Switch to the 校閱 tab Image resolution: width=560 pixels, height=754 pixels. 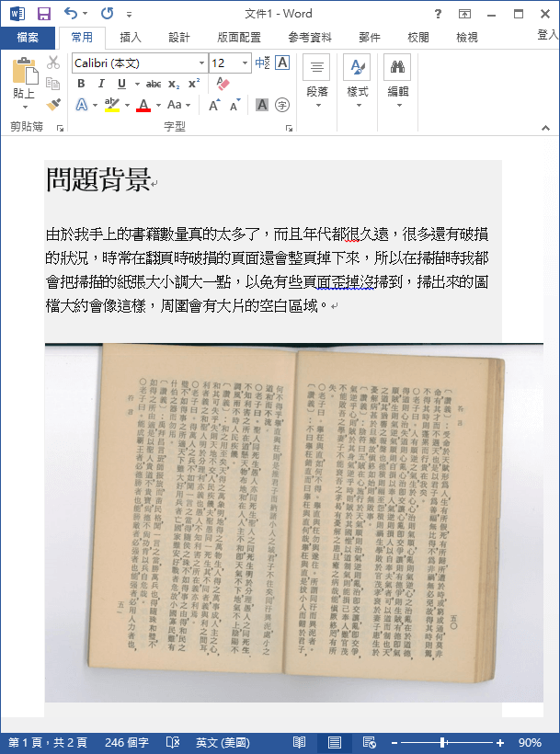pyautogui.click(x=418, y=38)
